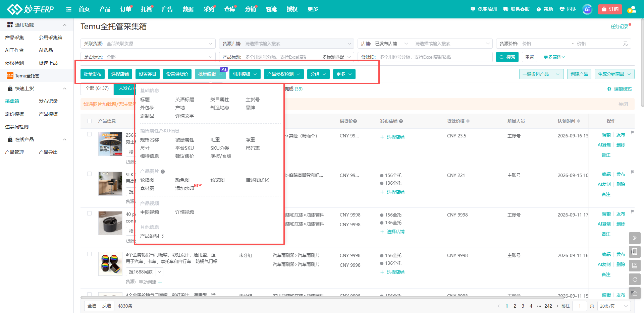Expand 更多筛选 filters
Image resolution: width=644 pixels, height=313 pixels.
pos(554,57)
